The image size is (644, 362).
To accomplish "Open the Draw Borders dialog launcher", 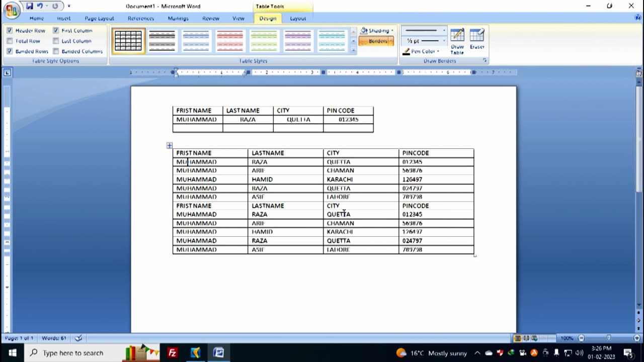I will pos(485,61).
